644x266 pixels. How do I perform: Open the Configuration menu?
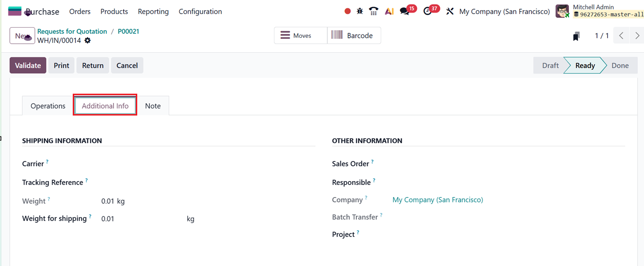coord(200,11)
